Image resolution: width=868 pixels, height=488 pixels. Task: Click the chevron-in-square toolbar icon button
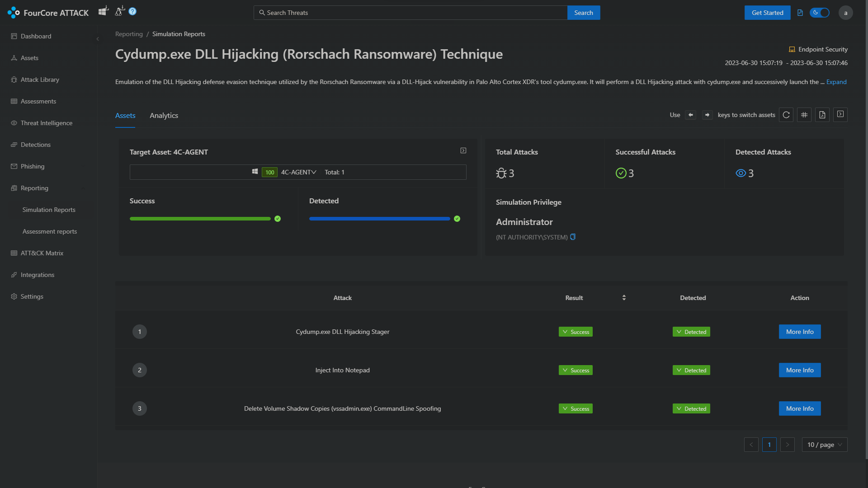(840, 114)
